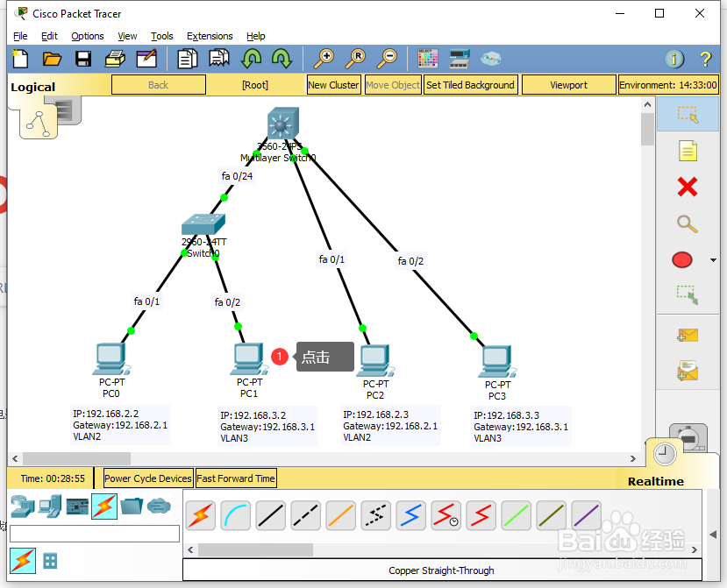
Task: Choose the Select tool
Action: 688,114
